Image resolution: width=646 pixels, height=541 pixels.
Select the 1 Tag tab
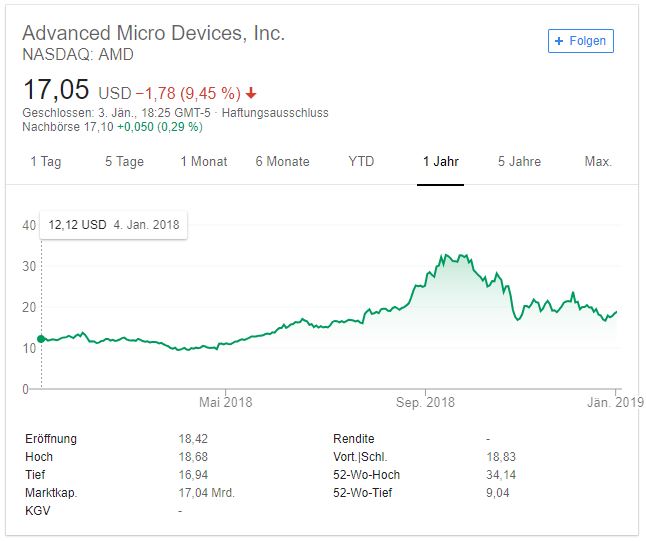[46, 161]
